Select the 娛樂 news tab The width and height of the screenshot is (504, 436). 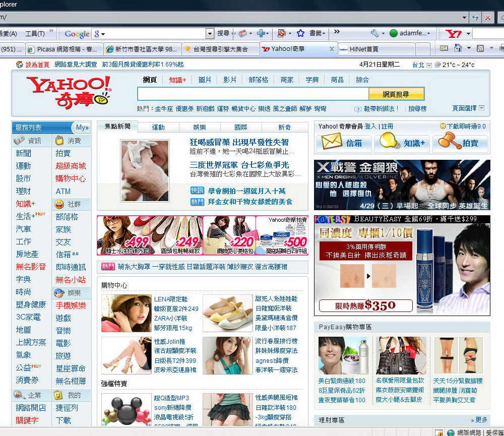200,128
